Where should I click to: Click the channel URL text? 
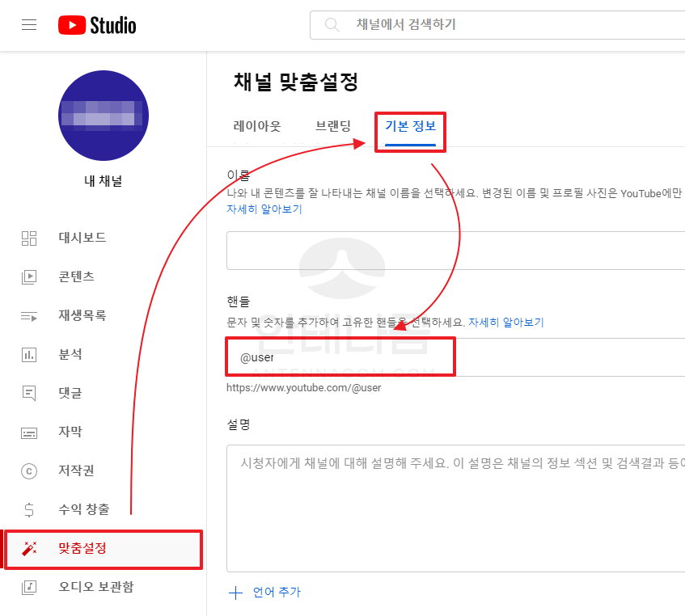[x=303, y=388]
